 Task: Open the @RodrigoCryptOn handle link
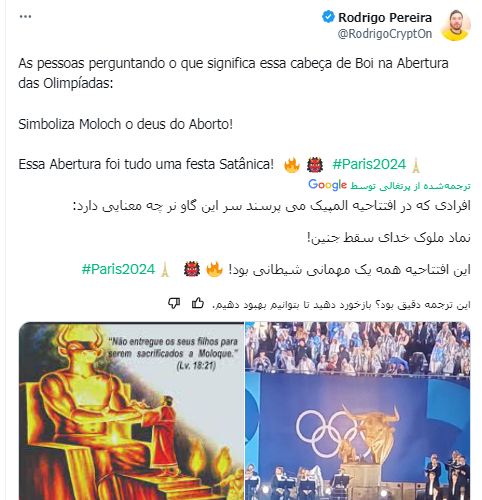(x=385, y=34)
